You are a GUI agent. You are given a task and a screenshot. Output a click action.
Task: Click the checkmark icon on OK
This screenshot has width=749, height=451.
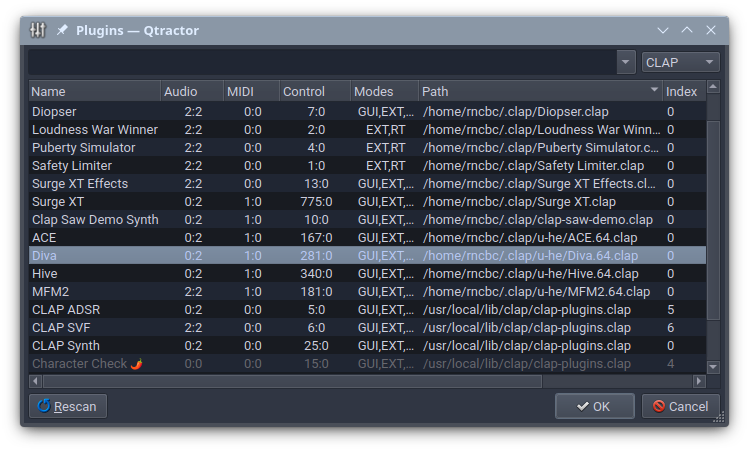582,407
